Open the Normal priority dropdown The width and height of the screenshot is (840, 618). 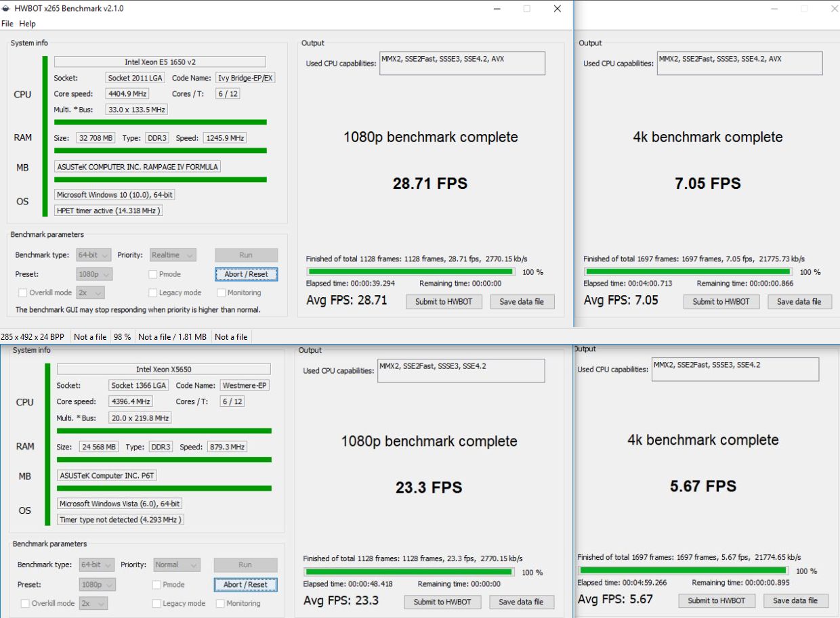point(176,565)
